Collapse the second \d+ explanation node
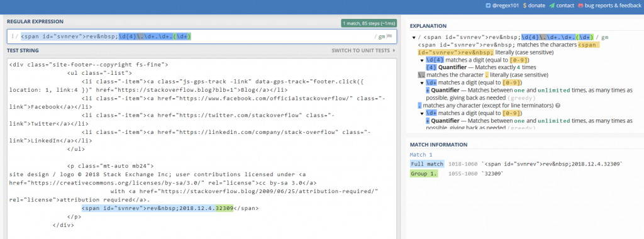The height and width of the screenshot is (239, 644). pos(422,113)
